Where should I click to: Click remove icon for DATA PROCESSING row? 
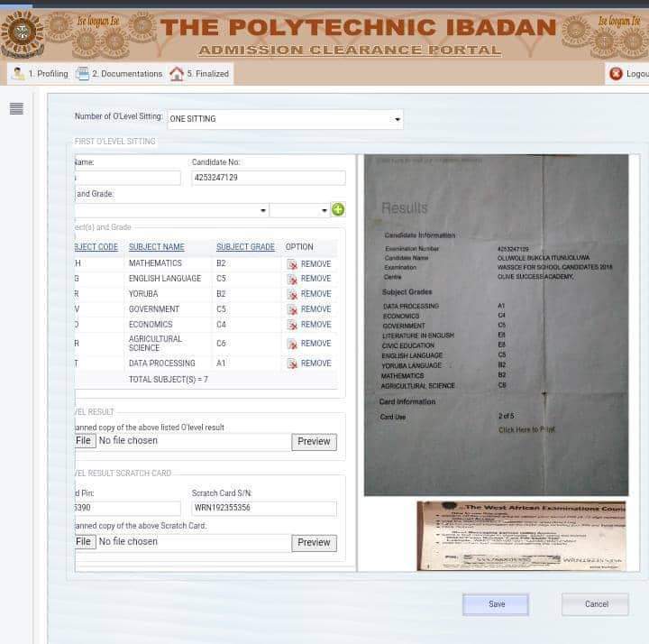[292, 363]
